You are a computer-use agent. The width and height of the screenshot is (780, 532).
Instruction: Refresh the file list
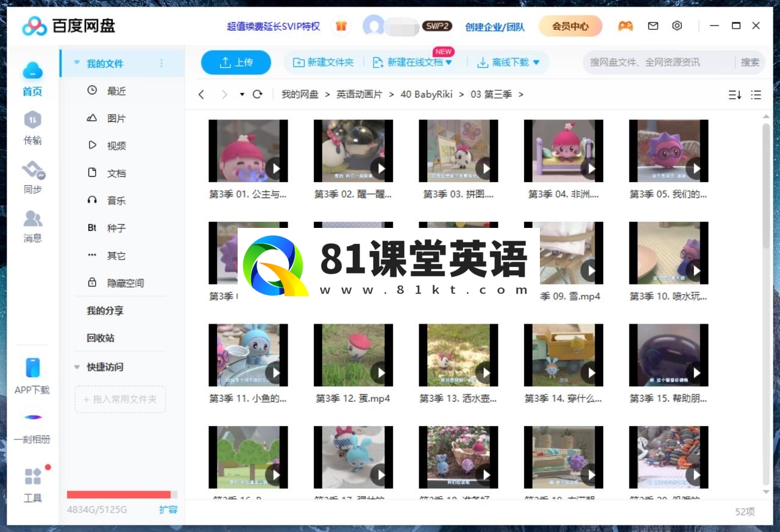pyautogui.click(x=258, y=94)
